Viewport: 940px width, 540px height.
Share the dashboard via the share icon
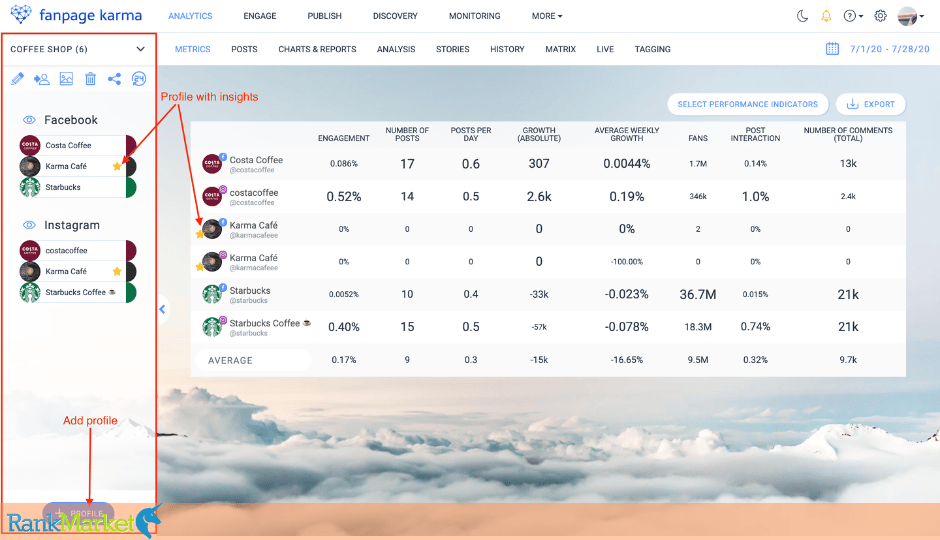[x=114, y=79]
